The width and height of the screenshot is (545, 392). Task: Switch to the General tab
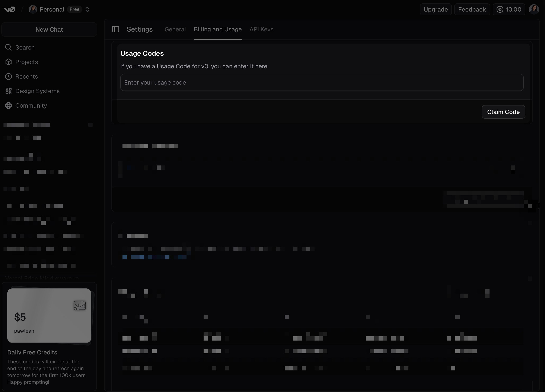point(175,29)
